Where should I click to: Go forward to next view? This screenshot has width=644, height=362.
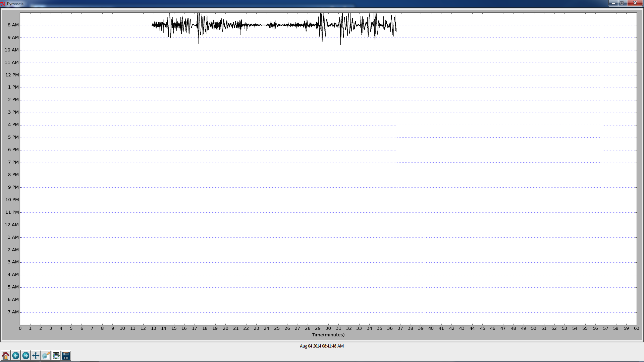coord(26,356)
